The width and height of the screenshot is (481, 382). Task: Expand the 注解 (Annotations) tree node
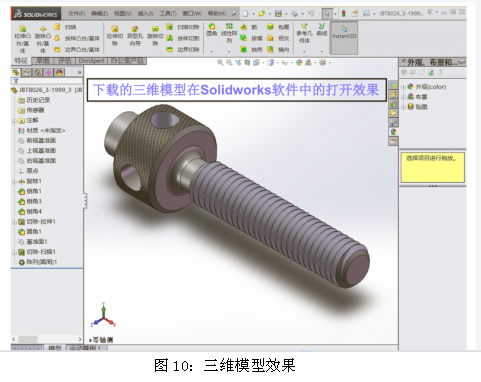point(14,121)
